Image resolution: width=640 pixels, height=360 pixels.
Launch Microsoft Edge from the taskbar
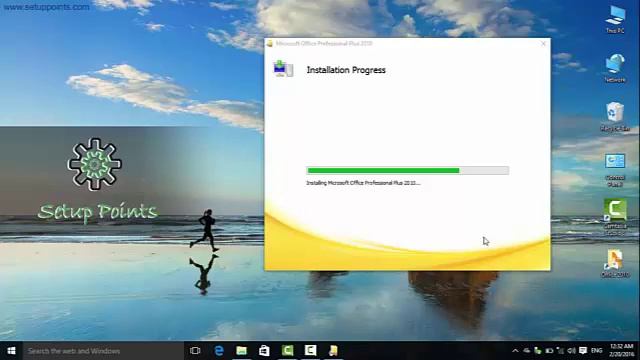click(x=219, y=351)
